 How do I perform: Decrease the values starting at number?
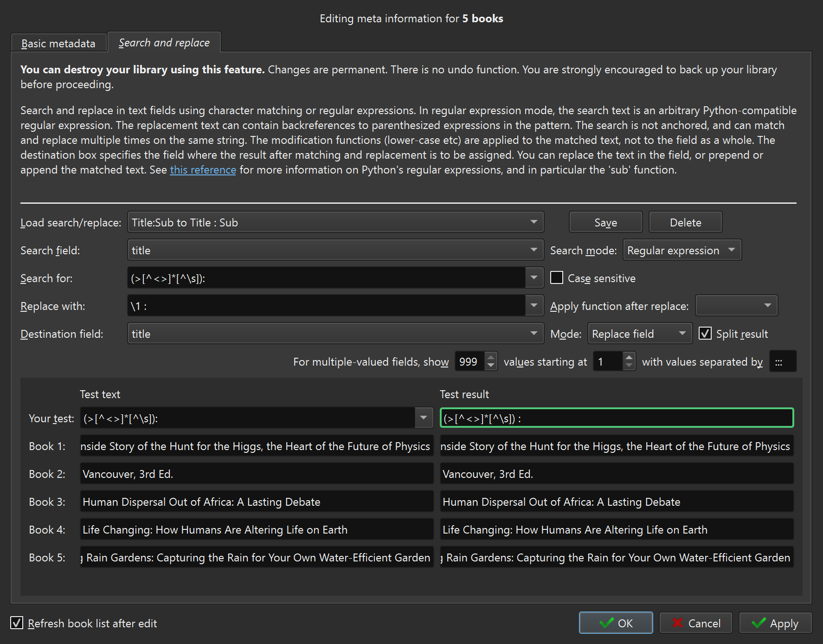coord(629,366)
